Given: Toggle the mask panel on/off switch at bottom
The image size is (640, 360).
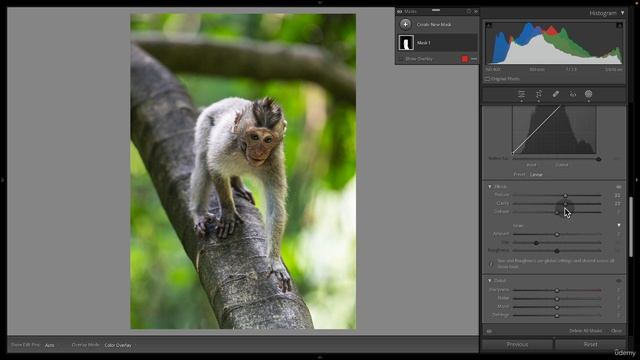Looking at the screenshot, I should point(489,331).
